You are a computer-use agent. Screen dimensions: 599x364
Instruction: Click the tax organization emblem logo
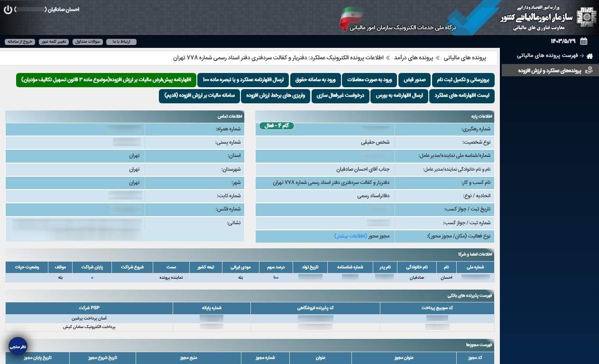(587, 18)
